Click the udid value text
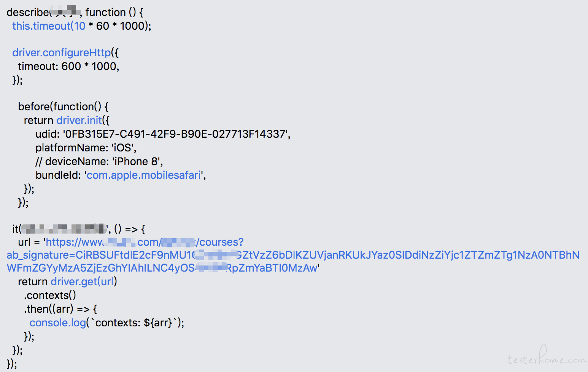588x372 pixels. tap(176, 134)
